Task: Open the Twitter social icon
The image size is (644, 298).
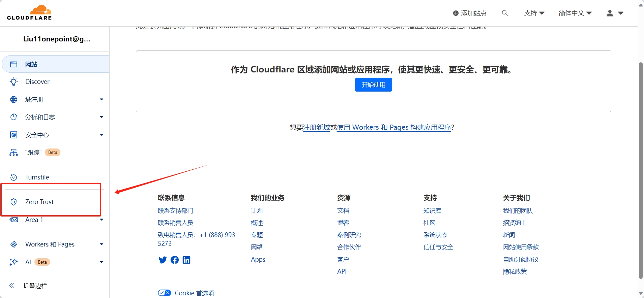Action: click(x=163, y=260)
